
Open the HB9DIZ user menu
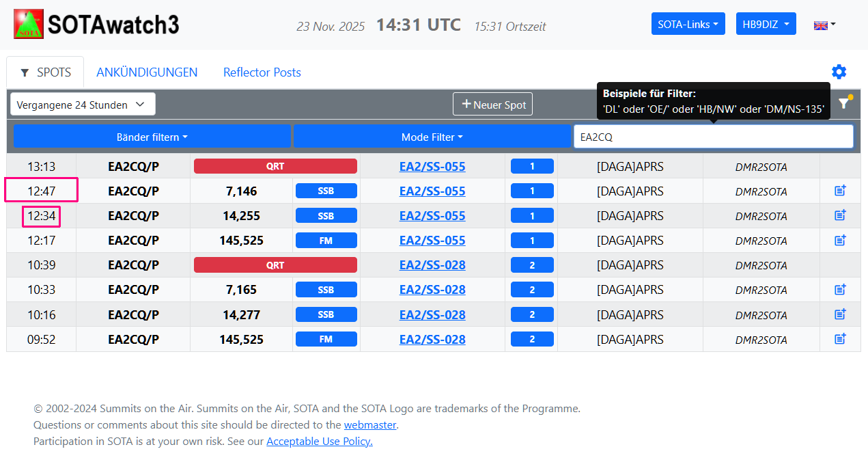[x=766, y=24]
